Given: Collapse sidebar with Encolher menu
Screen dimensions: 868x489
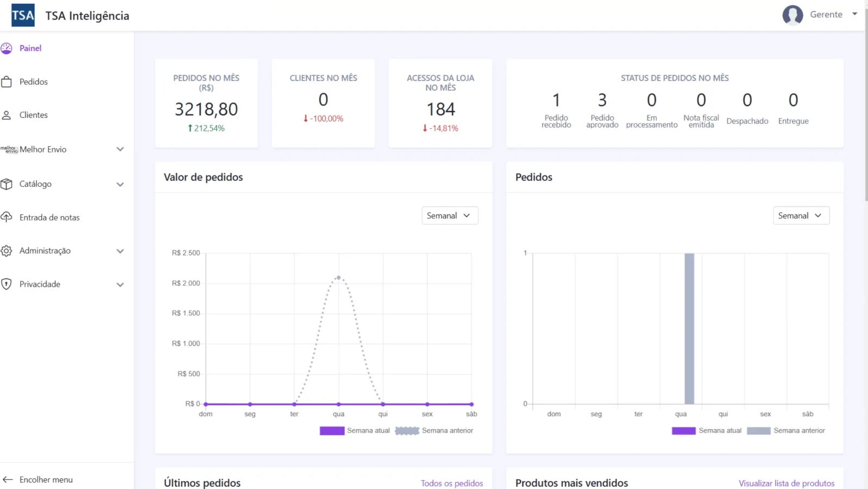Looking at the screenshot, I should click(x=46, y=480).
